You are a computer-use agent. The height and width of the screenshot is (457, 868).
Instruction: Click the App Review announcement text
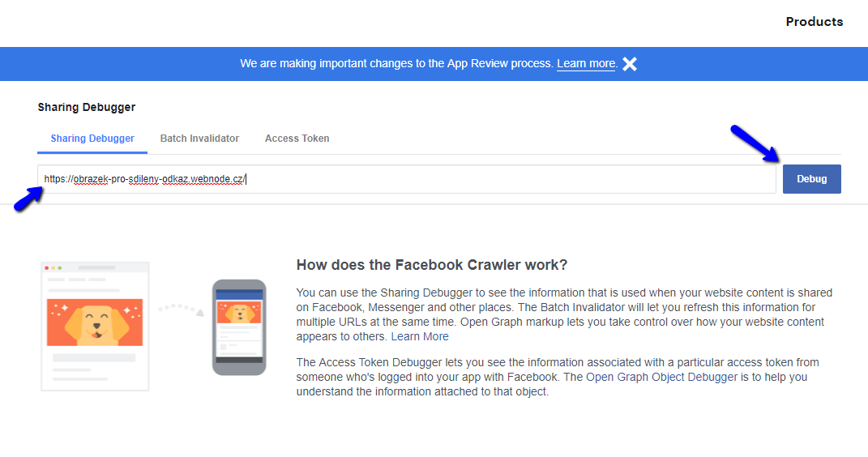click(396, 64)
